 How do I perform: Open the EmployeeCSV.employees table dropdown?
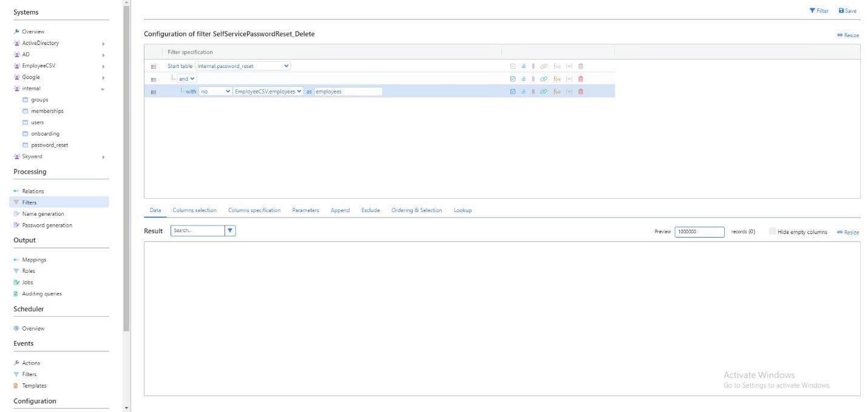point(268,92)
